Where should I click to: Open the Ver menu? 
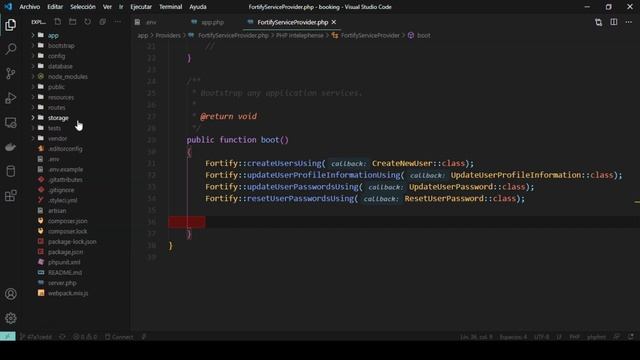coord(107,7)
